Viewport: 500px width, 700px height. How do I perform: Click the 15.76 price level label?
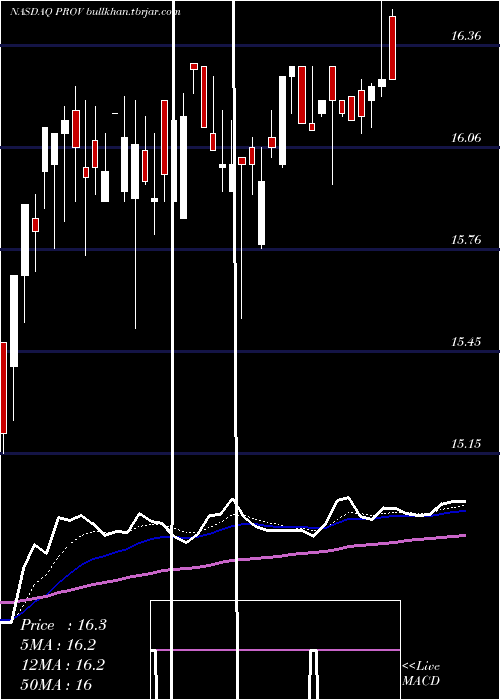[466, 240]
